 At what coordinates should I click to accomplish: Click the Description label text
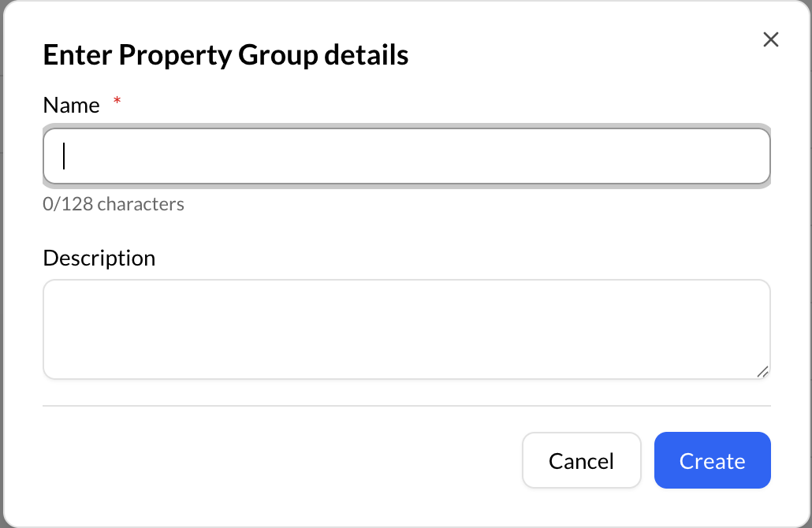tap(99, 258)
